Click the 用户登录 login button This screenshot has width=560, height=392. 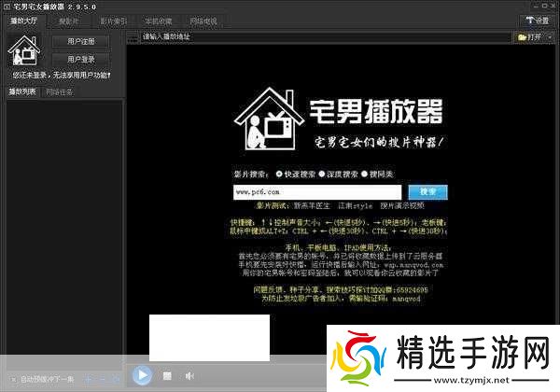[x=81, y=59]
